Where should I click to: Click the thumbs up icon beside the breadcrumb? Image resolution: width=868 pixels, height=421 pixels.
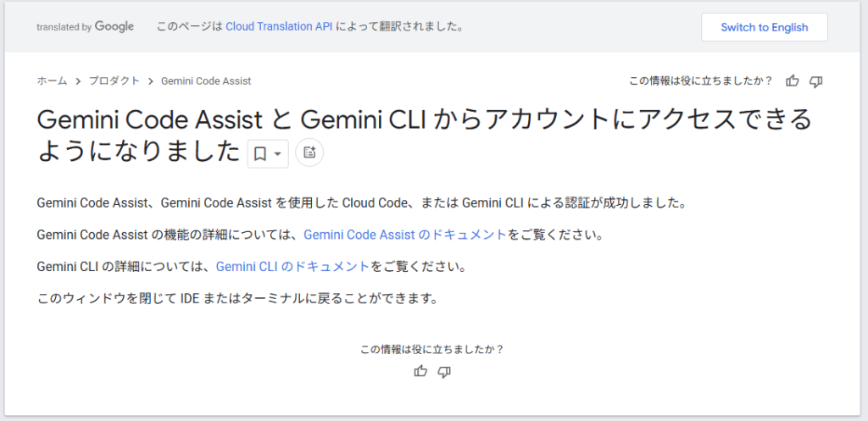pyautogui.click(x=793, y=81)
